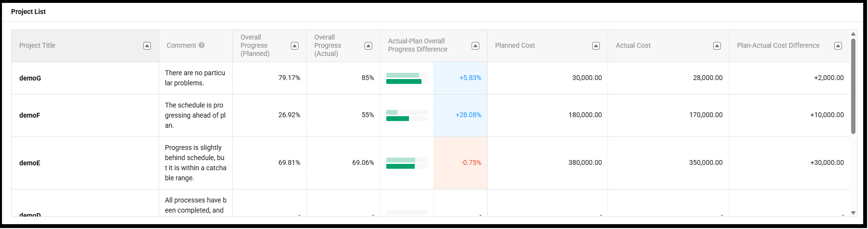Click the demoG progress comparison bar
868x229 pixels.
[407, 78]
